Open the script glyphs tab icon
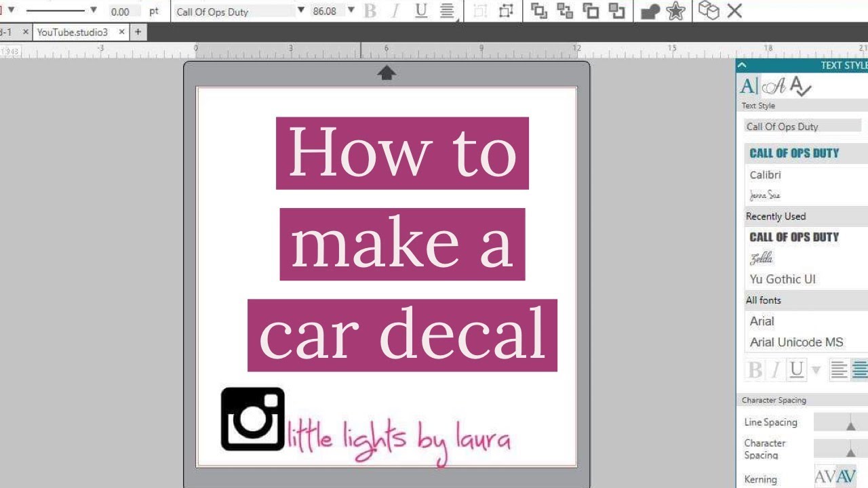The image size is (868, 488). point(774,86)
